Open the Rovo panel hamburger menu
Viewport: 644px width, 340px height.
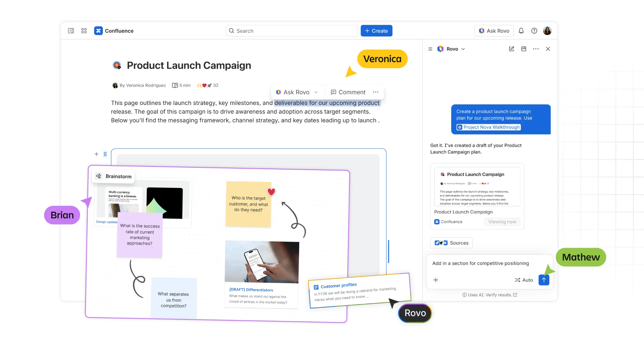pos(430,49)
